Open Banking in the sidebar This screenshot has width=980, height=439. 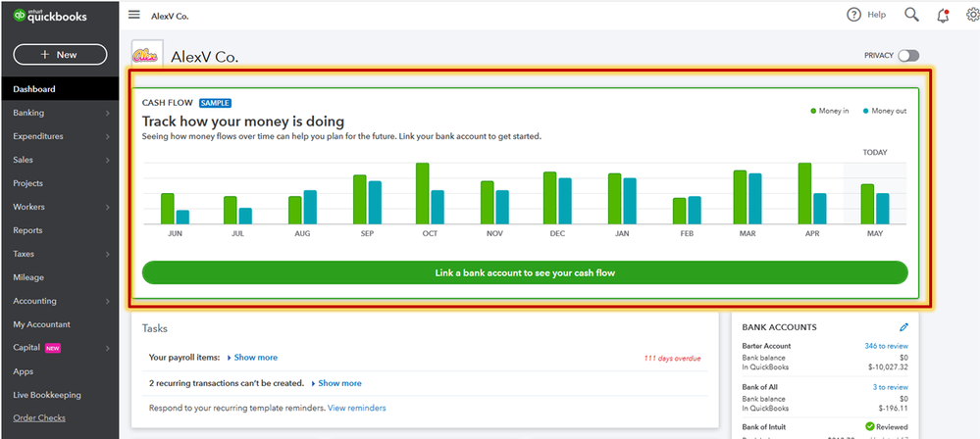[28, 113]
